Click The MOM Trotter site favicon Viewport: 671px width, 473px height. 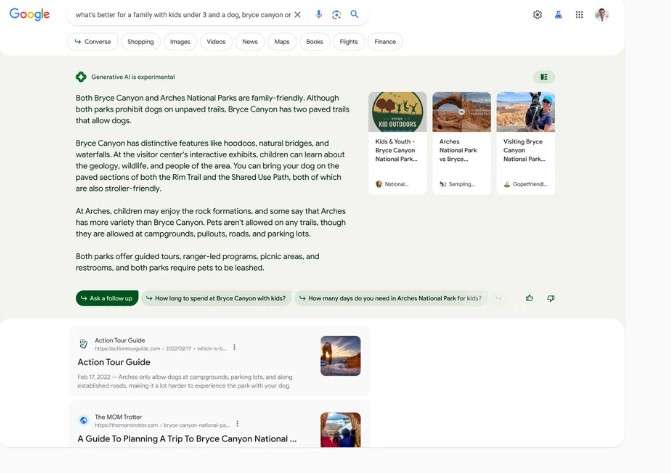[x=83, y=420]
